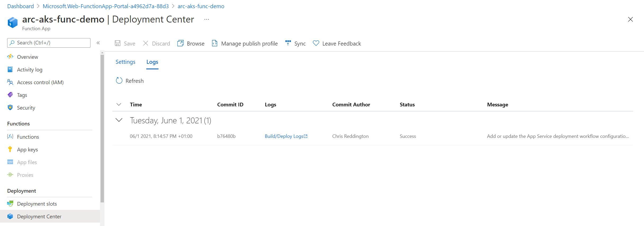Screen dimensions: 644x226
Task: Collapse the sidebar with double chevron
Action: (98, 43)
